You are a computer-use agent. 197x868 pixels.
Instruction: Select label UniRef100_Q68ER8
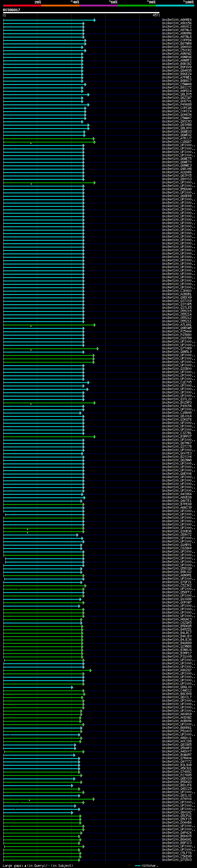[x=176, y=196]
